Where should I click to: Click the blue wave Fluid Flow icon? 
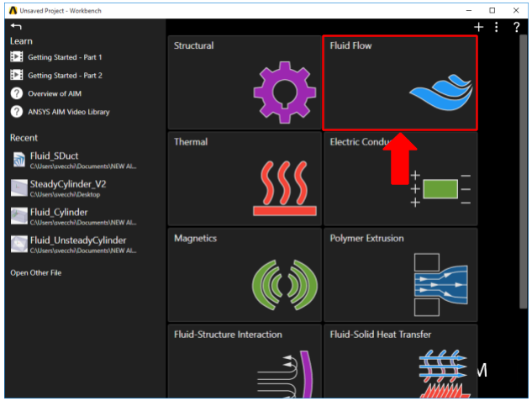440,92
